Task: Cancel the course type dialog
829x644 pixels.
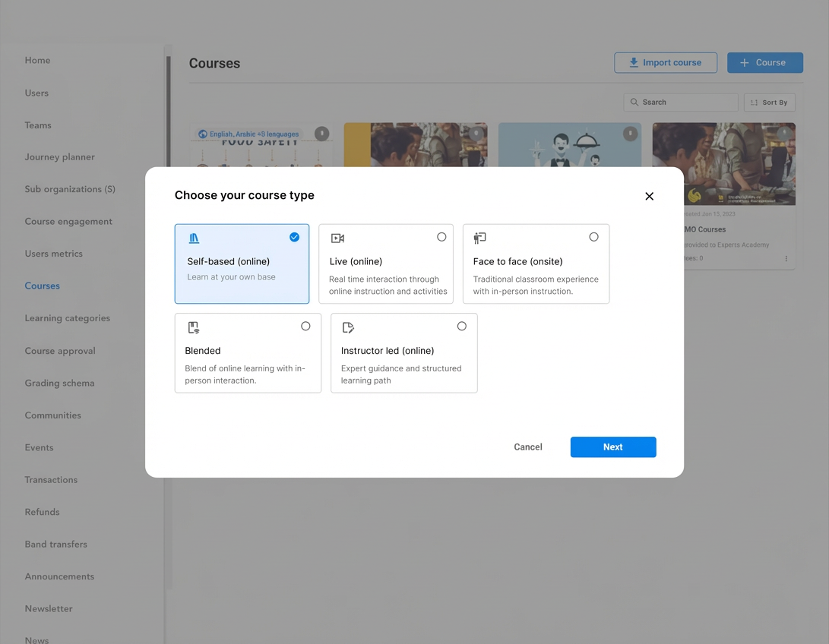Action: 528,447
